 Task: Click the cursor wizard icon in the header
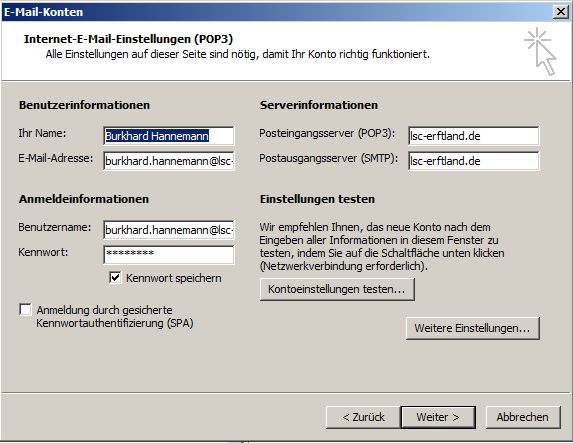point(540,52)
